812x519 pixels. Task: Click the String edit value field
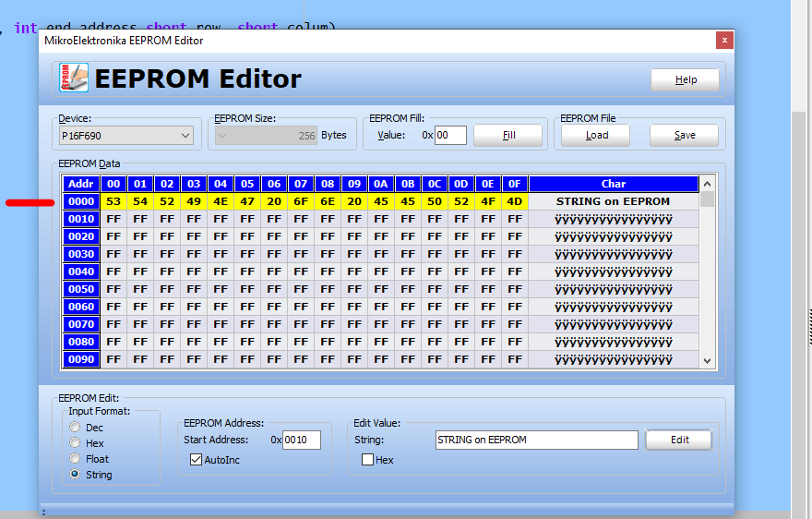point(536,440)
